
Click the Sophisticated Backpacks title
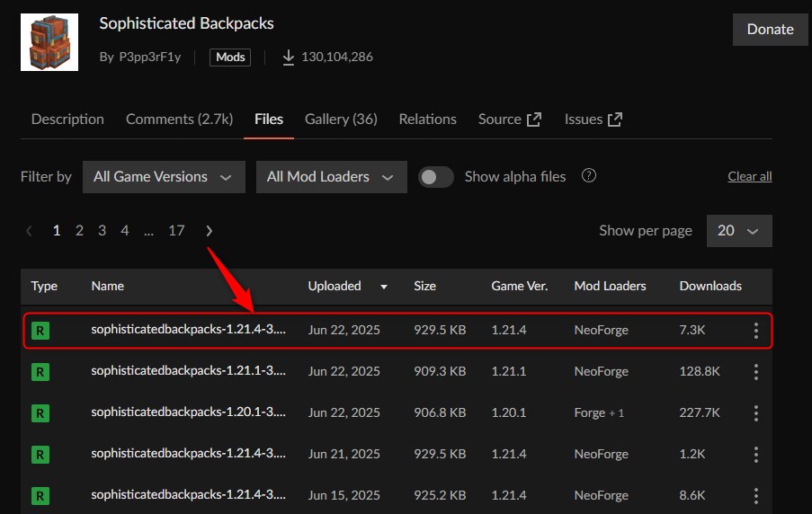pyautogui.click(x=186, y=23)
